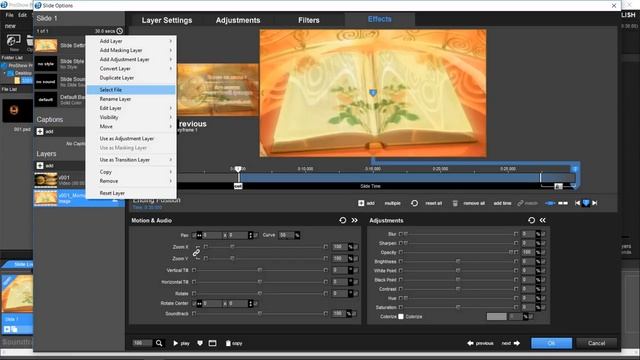
Task: Expand the Visibility submenu
Action: (x=131, y=117)
